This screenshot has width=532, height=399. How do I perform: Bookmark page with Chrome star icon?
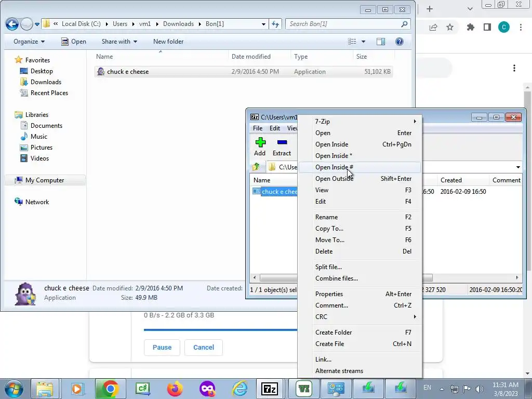tap(450, 27)
